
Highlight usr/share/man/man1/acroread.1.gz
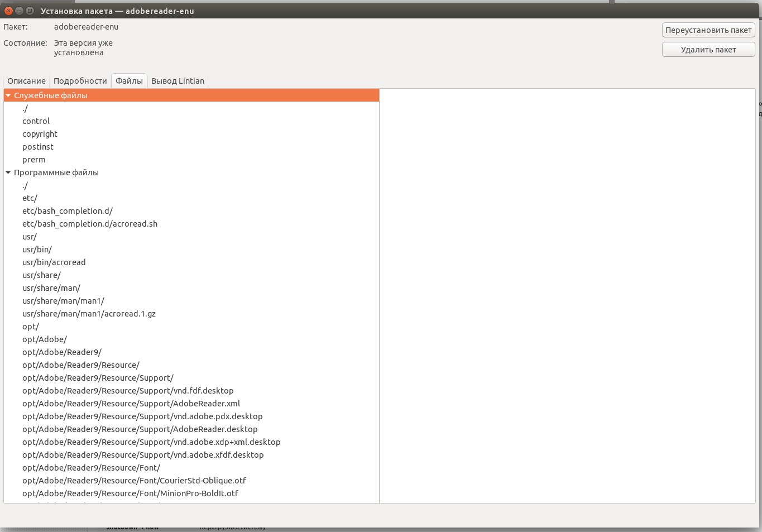point(191,314)
